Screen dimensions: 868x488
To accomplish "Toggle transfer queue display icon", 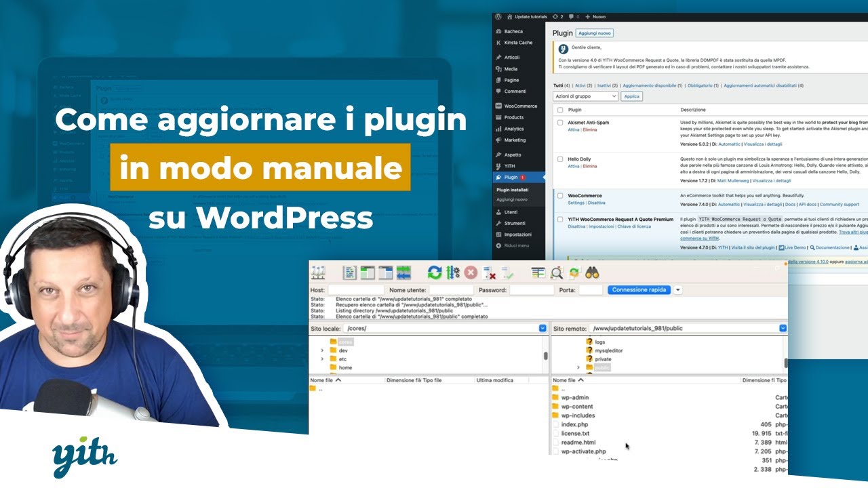I will coord(403,272).
